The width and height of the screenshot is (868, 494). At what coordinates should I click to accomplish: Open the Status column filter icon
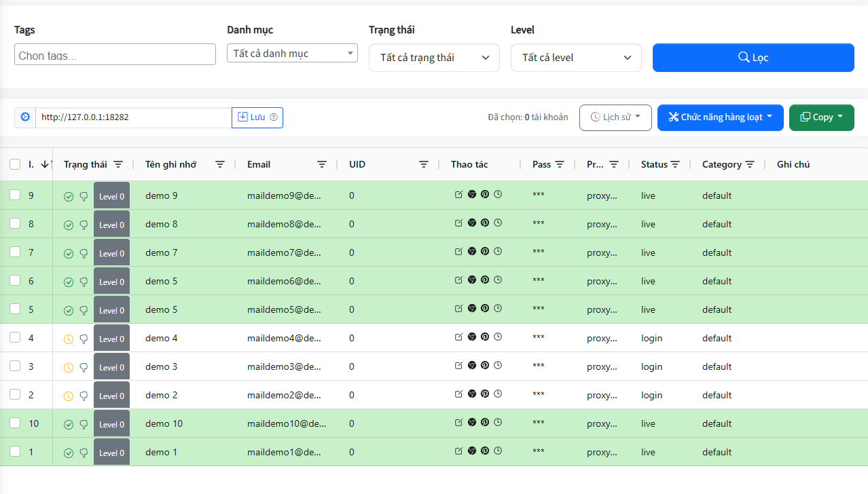(x=675, y=164)
